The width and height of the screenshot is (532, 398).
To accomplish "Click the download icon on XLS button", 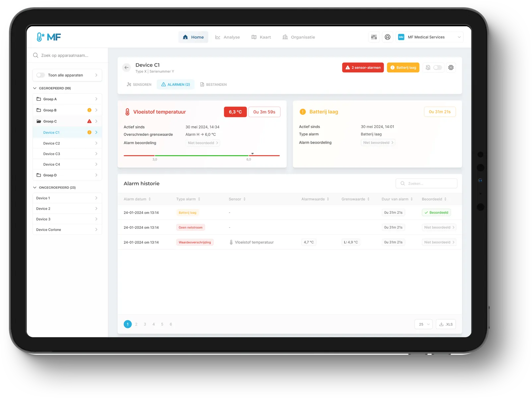I will (x=441, y=324).
